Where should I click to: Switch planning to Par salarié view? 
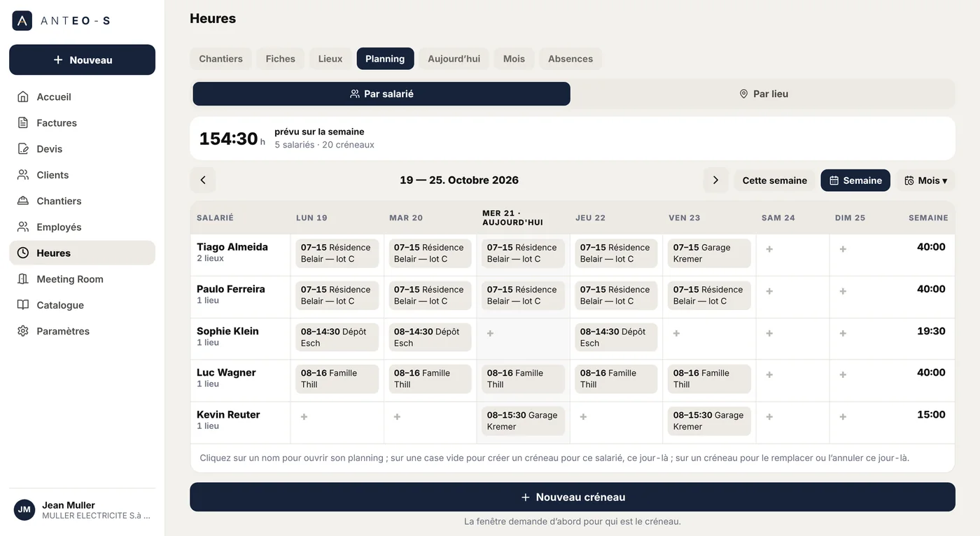[381, 94]
